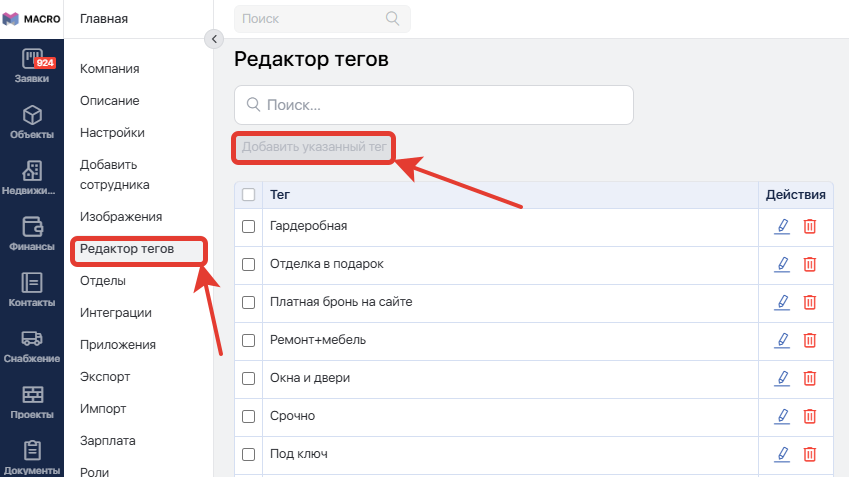Collapse the settings side menu with the chevron
Screen dimensions: 849x477
point(214,39)
